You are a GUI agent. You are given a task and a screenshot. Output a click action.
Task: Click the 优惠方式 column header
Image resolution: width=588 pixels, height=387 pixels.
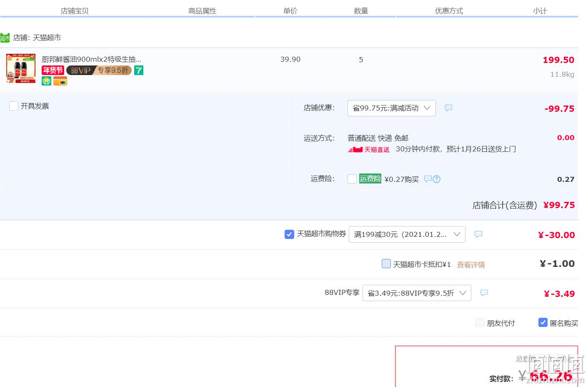449,11
